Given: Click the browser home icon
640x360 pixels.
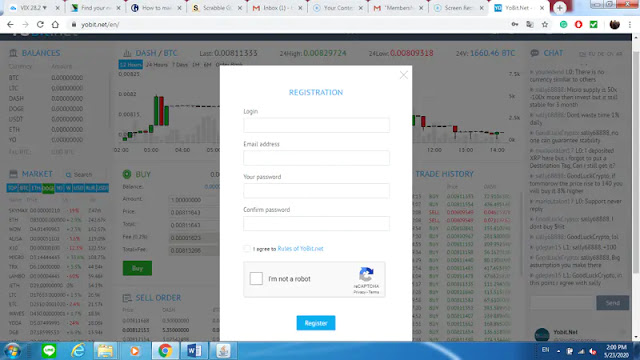Looking at the screenshot, I should [55, 24].
